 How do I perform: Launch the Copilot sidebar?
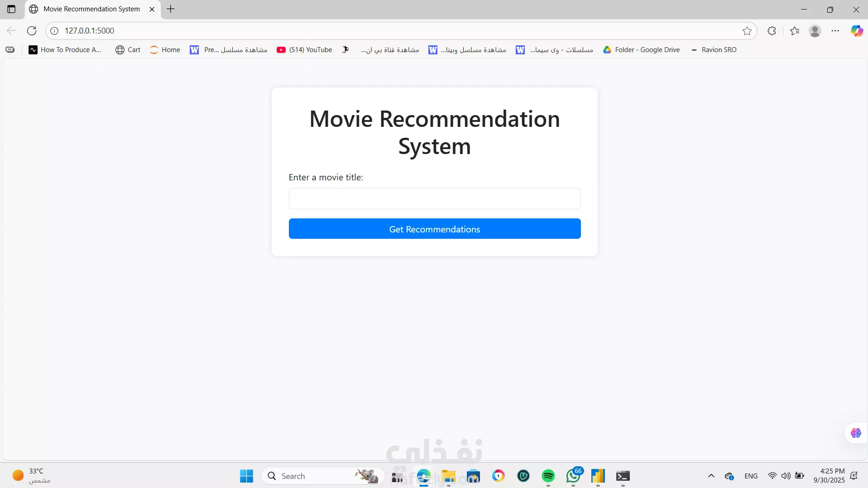pos(857,31)
